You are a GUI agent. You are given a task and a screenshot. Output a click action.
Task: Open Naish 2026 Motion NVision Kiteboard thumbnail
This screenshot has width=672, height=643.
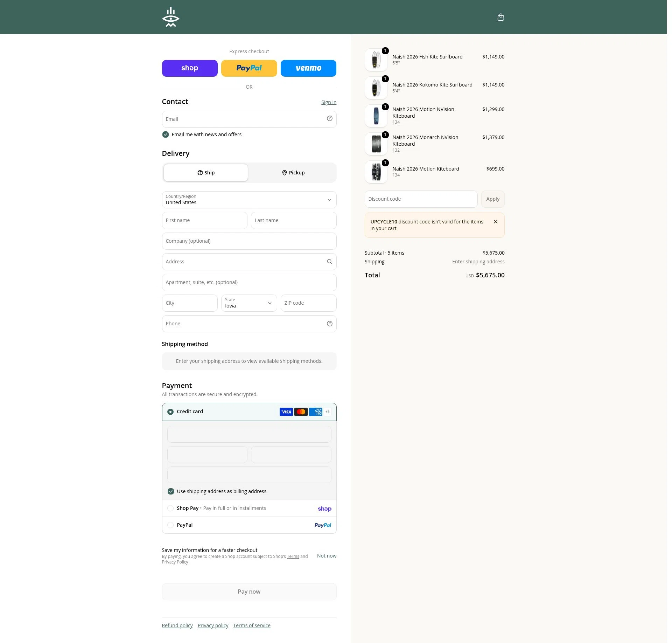376,116
